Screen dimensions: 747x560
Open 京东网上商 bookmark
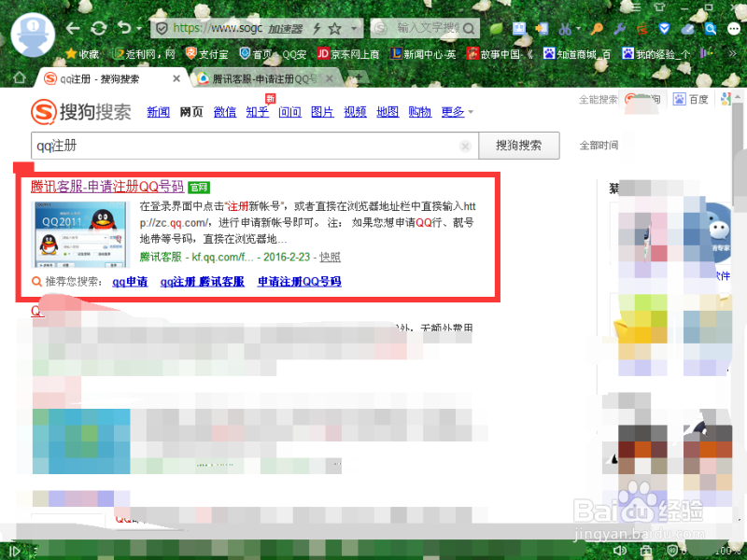[347, 54]
